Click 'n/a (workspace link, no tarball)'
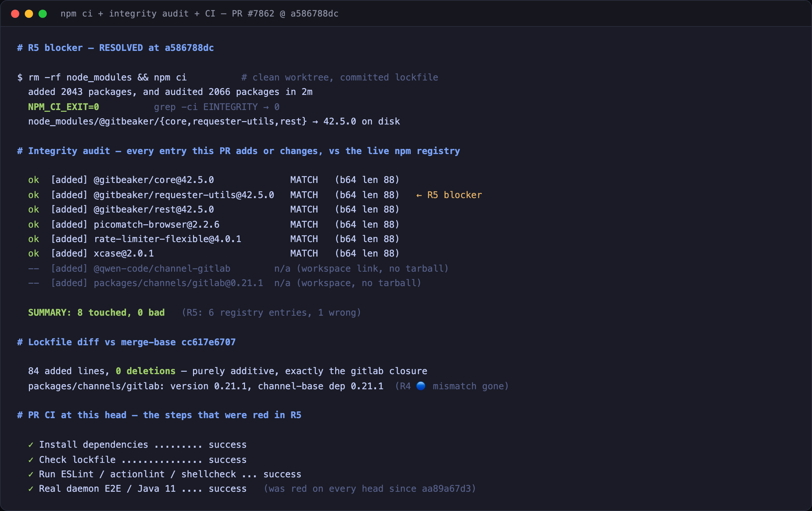This screenshot has height=511, width=812. pyautogui.click(x=361, y=269)
